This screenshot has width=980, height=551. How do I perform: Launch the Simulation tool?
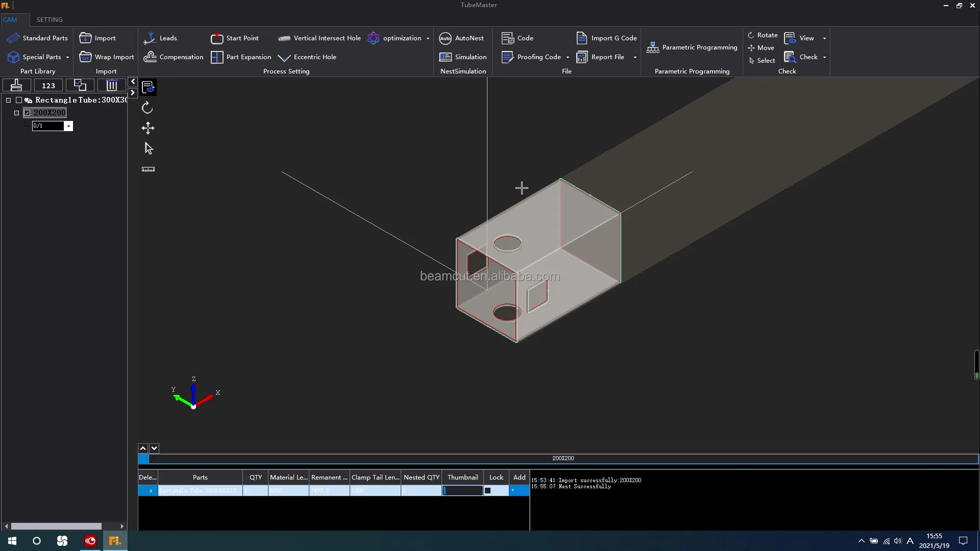click(x=463, y=57)
